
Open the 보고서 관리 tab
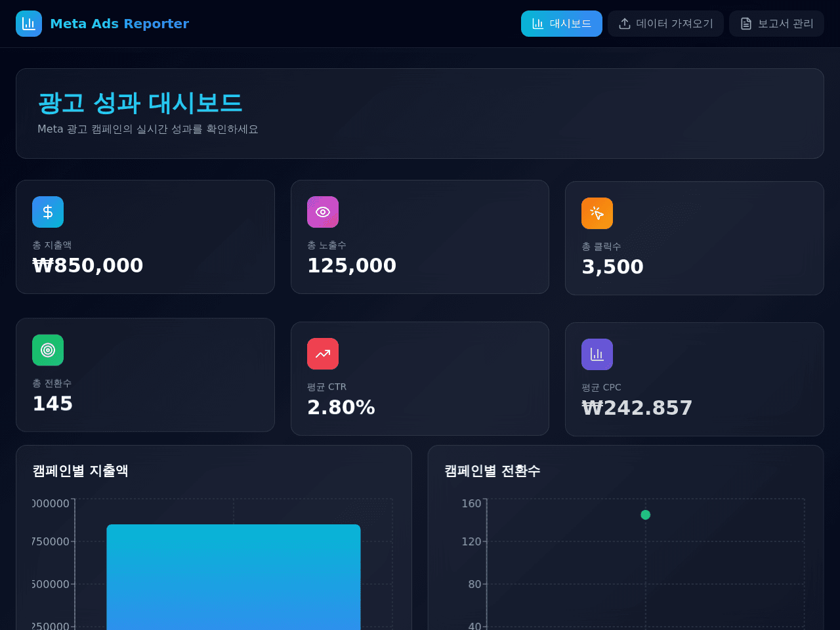pos(776,24)
